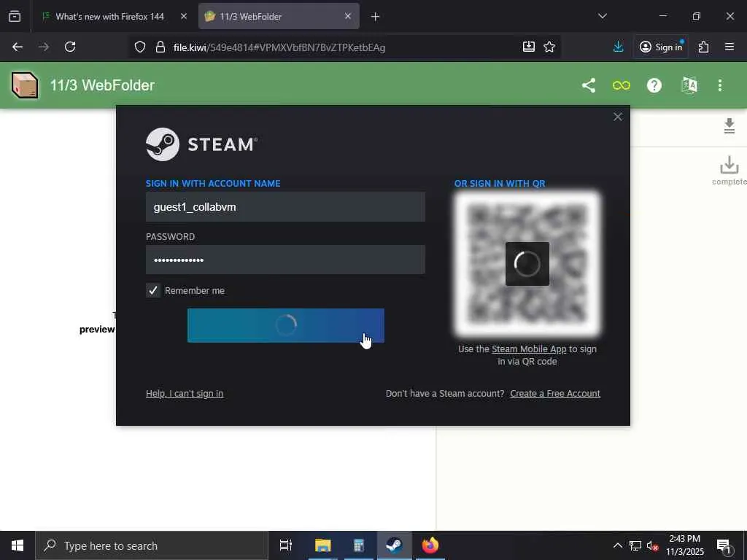Open the WebFolder help icon
The height and width of the screenshot is (560, 747).
[x=654, y=85]
